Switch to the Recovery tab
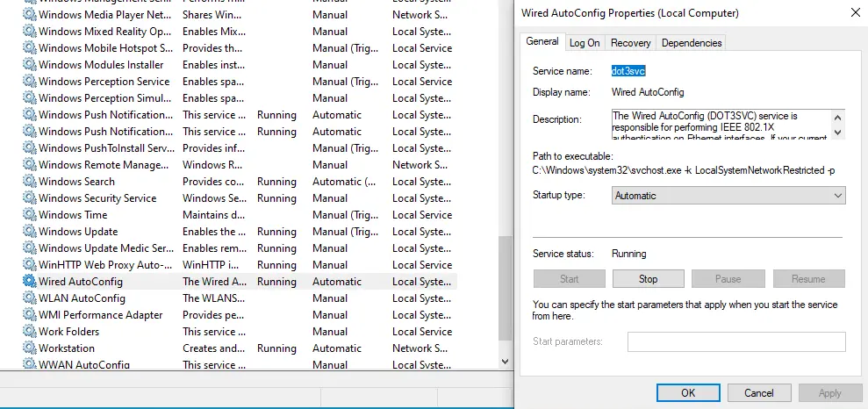Screen dimensions: 868x409 pos(630,43)
